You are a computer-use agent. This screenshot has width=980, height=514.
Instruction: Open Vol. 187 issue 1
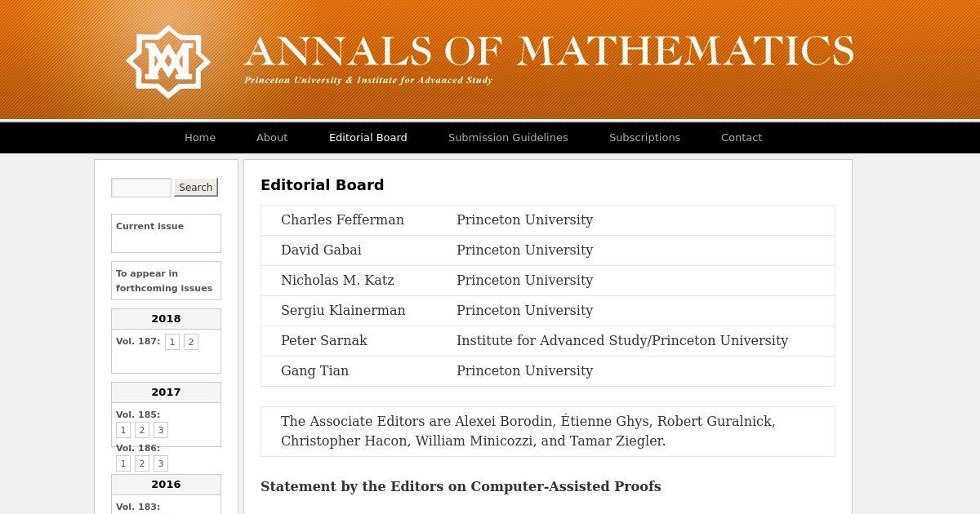[172, 342]
